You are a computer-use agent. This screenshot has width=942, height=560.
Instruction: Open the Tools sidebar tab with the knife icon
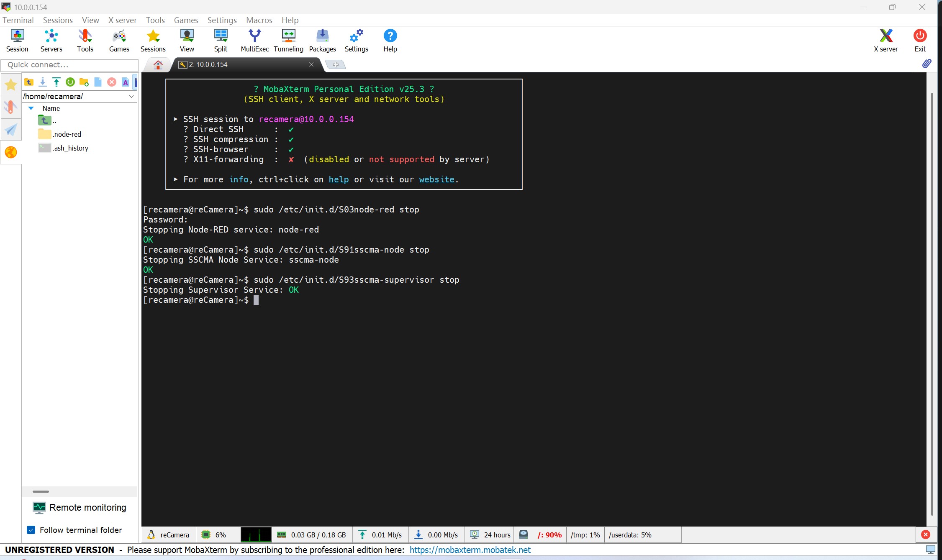tap(11, 107)
